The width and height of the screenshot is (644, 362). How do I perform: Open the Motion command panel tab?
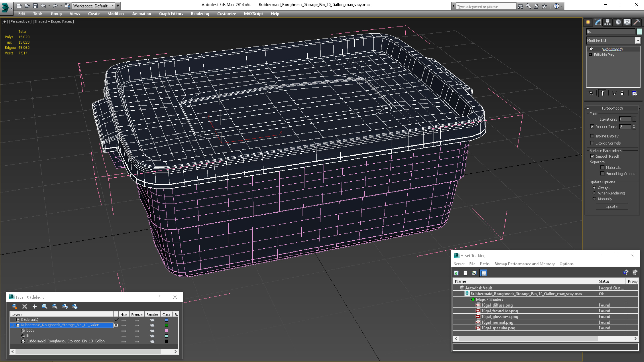click(x=618, y=22)
